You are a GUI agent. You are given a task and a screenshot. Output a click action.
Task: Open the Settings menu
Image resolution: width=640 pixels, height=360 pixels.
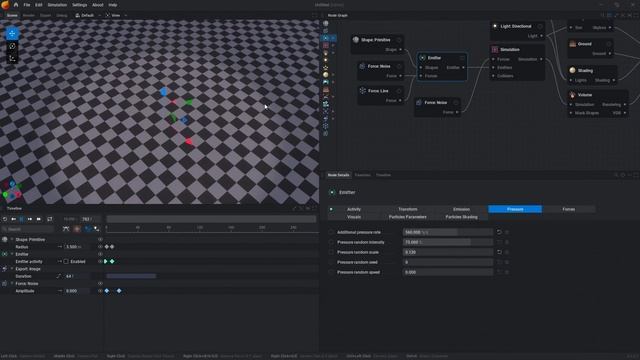[80, 5]
